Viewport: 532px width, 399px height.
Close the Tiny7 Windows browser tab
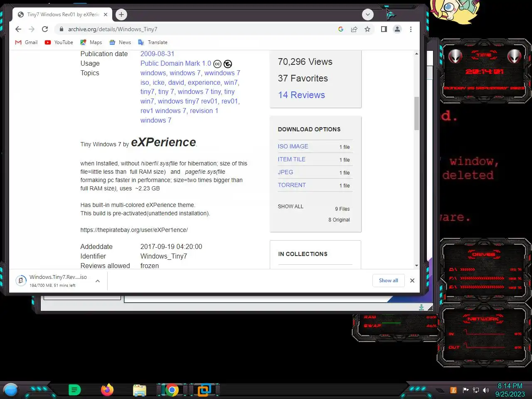tap(106, 15)
